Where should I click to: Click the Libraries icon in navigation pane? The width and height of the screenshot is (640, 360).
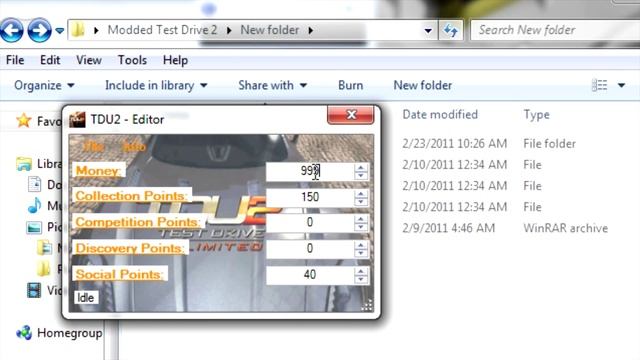[24, 164]
